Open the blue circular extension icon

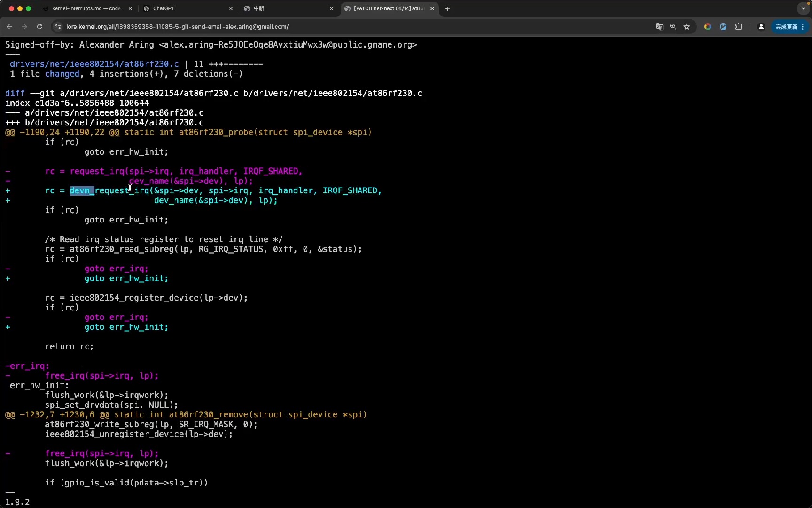pos(723,27)
